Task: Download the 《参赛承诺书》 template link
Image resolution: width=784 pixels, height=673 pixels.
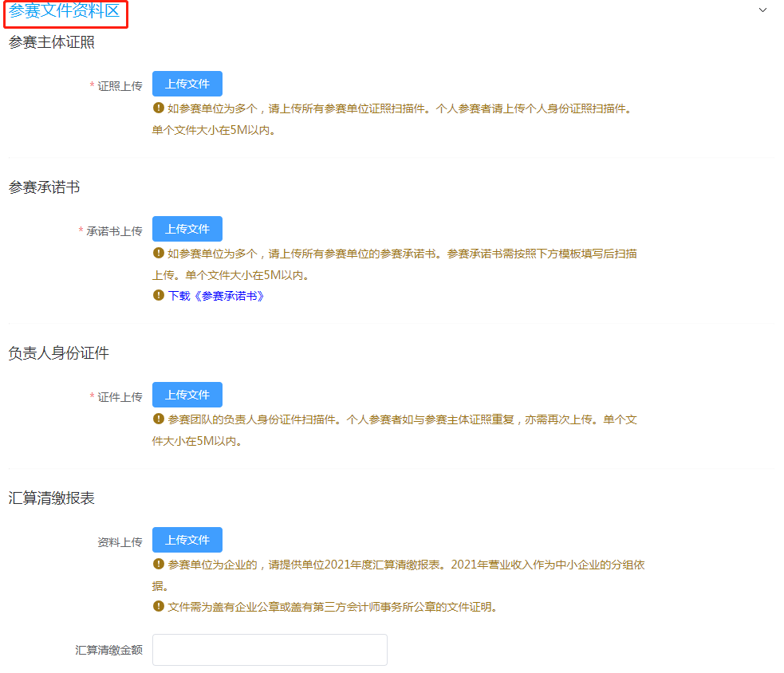Action: coord(216,296)
